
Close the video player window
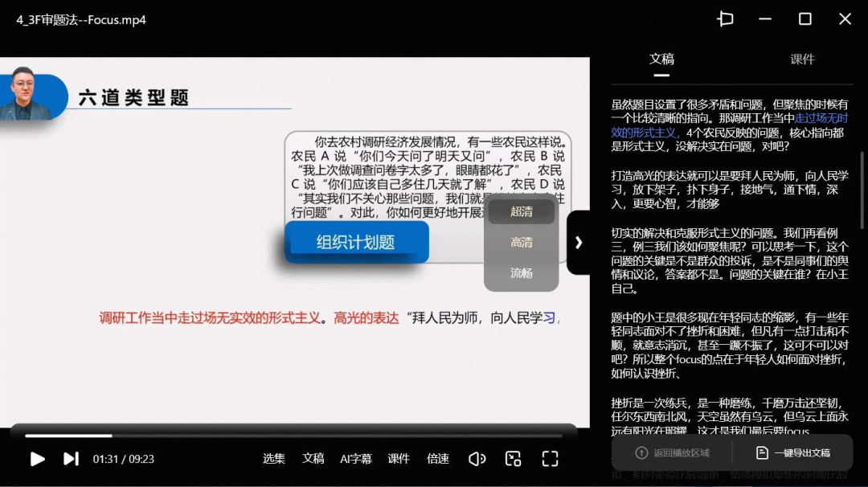click(x=845, y=19)
